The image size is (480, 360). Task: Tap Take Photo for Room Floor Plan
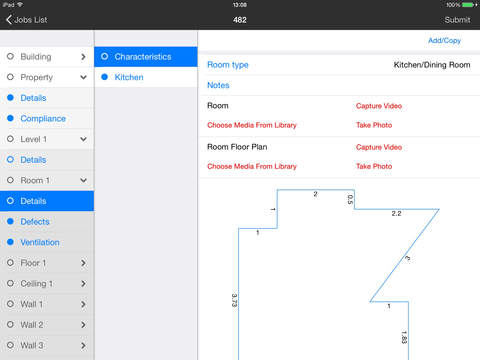(x=374, y=166)
